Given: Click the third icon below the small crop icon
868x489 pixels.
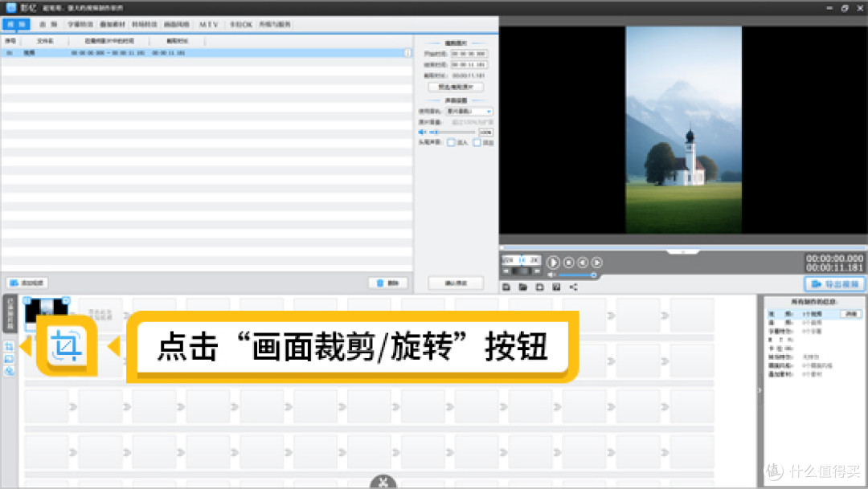Looking at the screenshot, I should [x=9, y=371].
